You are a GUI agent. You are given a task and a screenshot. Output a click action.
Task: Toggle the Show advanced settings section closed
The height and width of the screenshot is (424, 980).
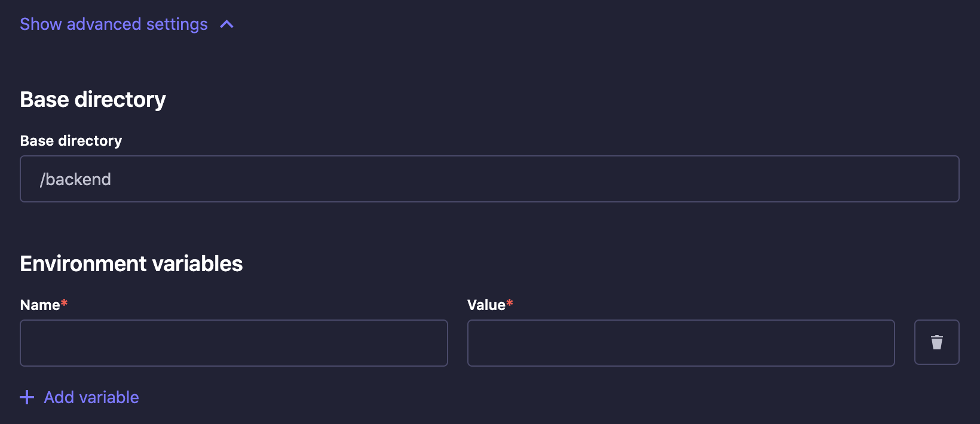(x=114, y=24)
